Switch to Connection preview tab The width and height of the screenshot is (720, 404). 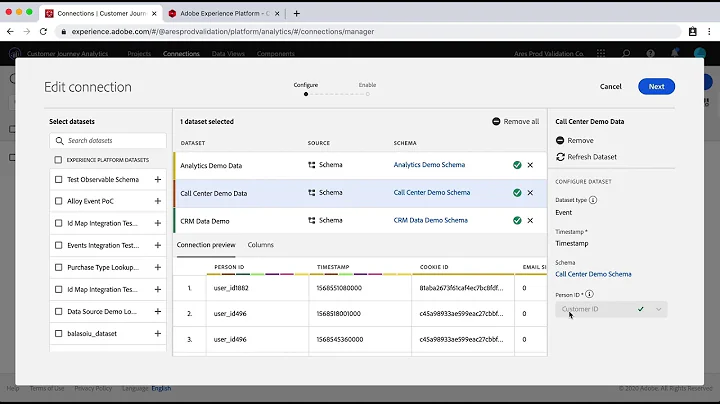click(206, 245)
